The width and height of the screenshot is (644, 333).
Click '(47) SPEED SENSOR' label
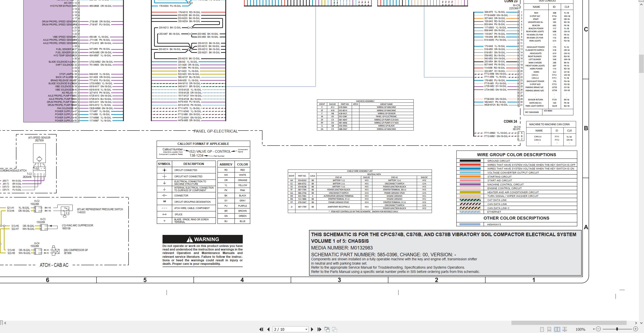(x=39, y=138)
